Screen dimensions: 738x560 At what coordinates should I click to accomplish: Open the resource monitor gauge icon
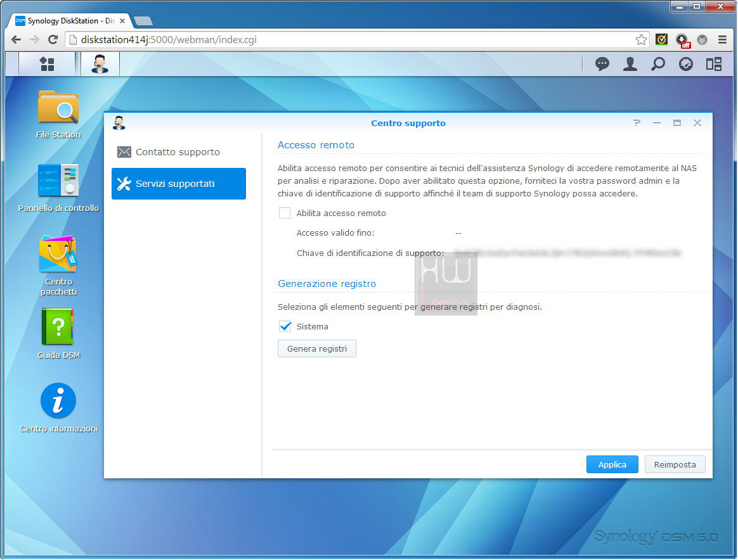tap(686, 64)
